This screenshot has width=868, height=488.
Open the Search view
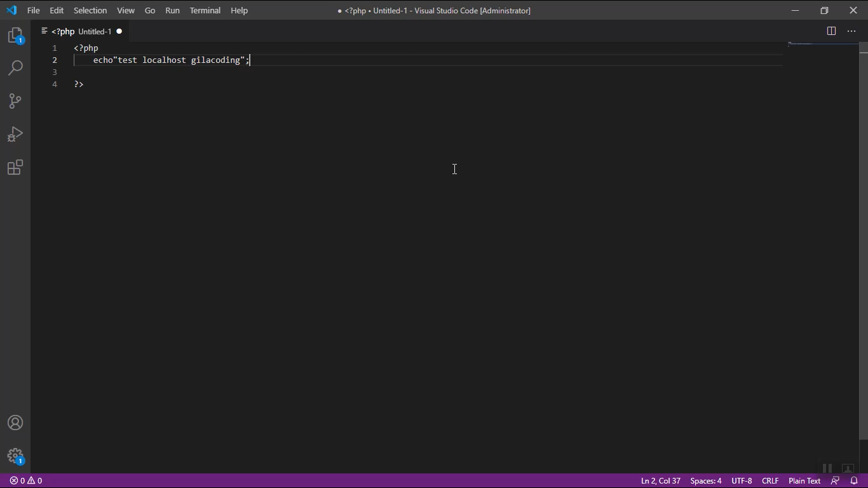point(15,68)
